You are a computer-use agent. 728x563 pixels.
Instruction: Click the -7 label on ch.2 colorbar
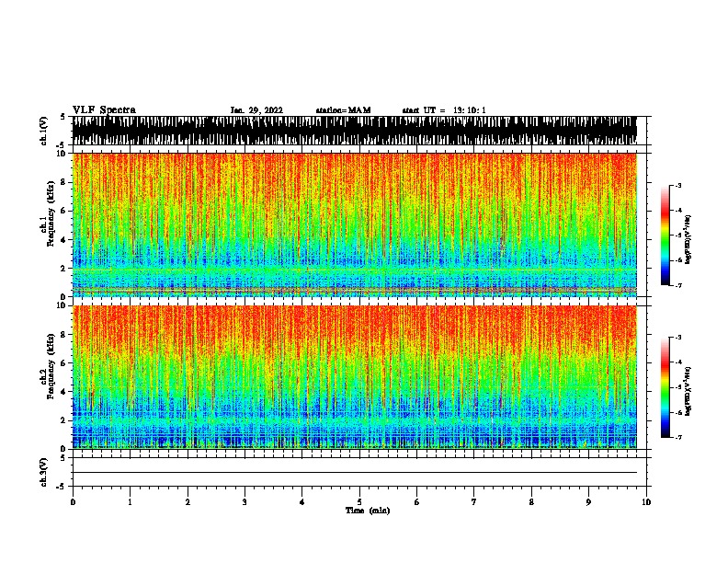(x=678, y=438)
